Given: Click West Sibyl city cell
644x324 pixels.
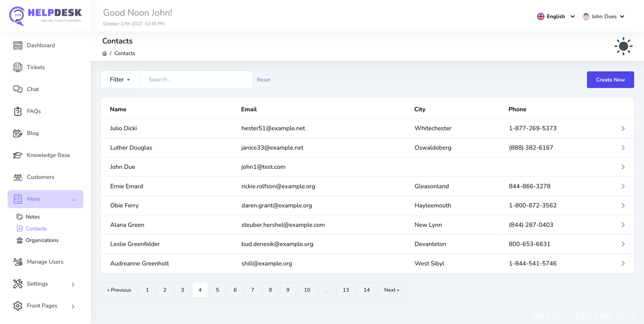Looking at the screenshot, I should coord(429,263).
